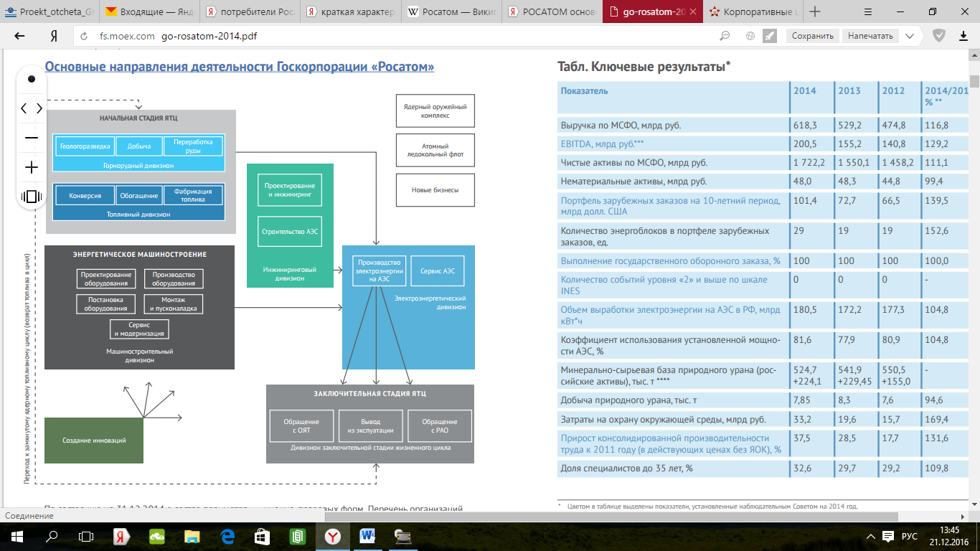Image resolution: width=980 pixels, height=551 pixels.
Task: Switch to краткая характер tab
Action: 349,11
